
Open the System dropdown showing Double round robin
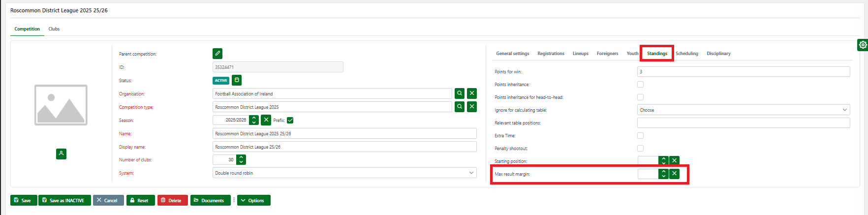click(344, 173)
